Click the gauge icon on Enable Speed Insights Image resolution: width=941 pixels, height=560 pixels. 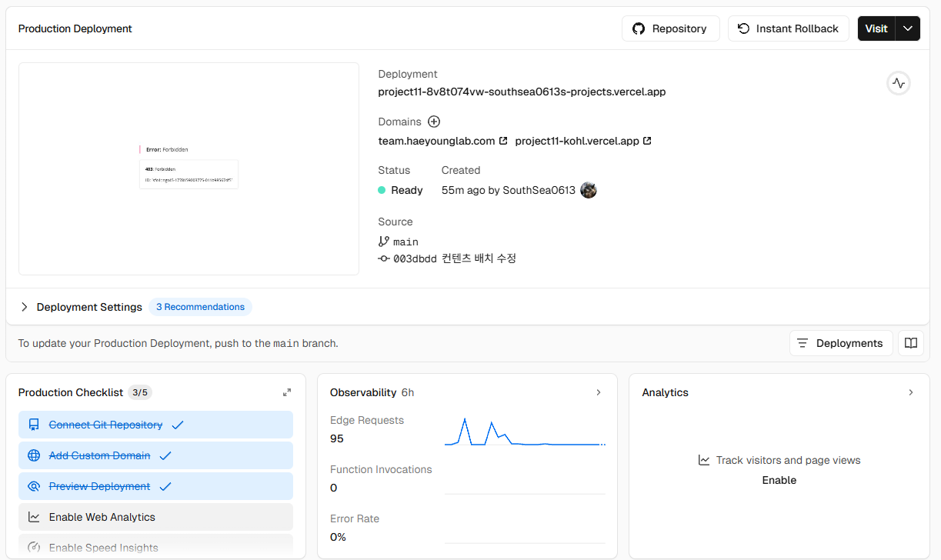[34, 548]
